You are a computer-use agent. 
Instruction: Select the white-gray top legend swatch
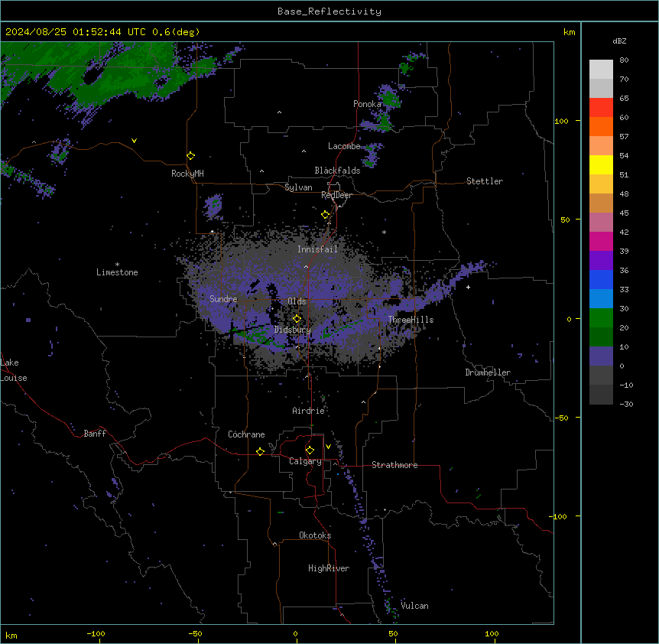pyautogui.click(x=601, y=69)
